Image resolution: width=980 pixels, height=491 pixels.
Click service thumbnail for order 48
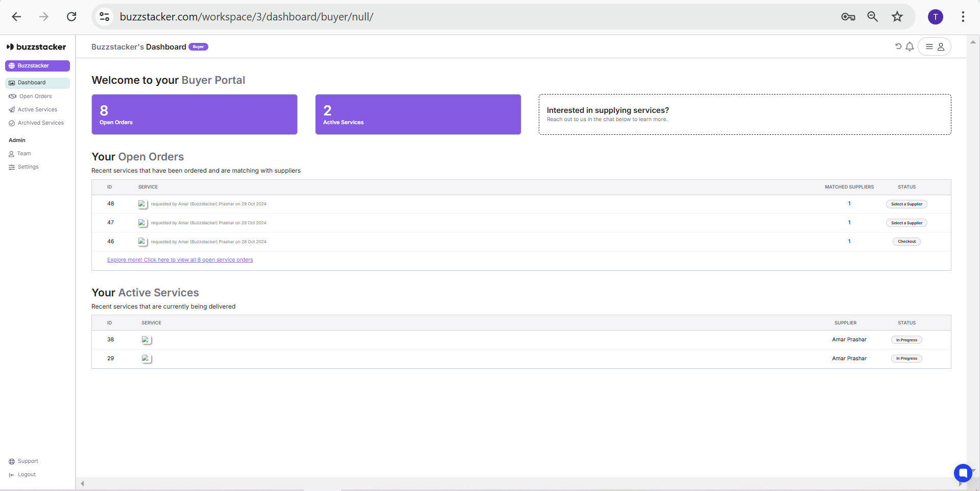(142, 204)
